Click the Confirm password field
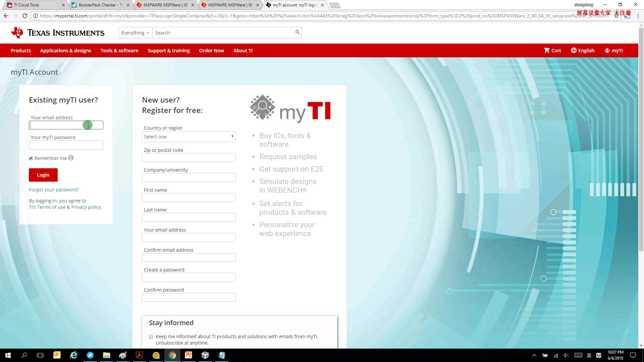 tap(189, 297)
